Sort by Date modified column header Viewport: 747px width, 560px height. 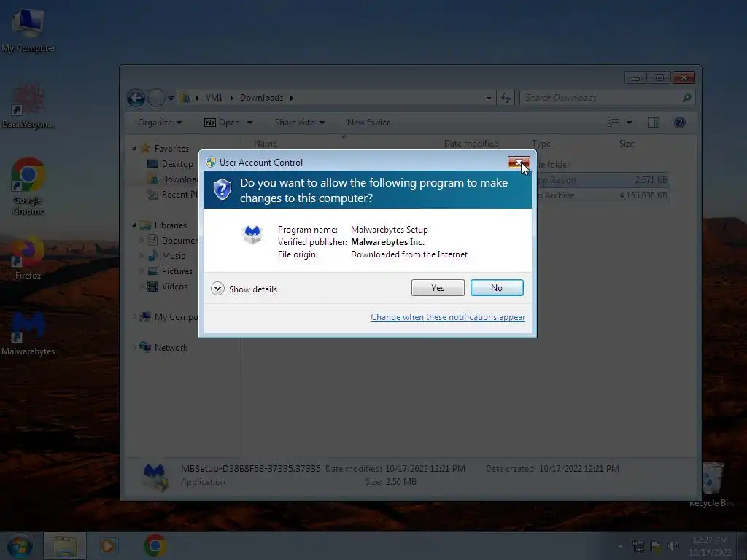click(471, 144)
